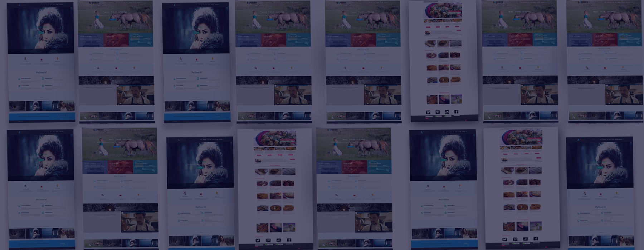The width and height of the screenshot is (644, 250).
Task: Click Ultra Responsive panel in leftmost top horse mockup
Action: pos(141,40)
